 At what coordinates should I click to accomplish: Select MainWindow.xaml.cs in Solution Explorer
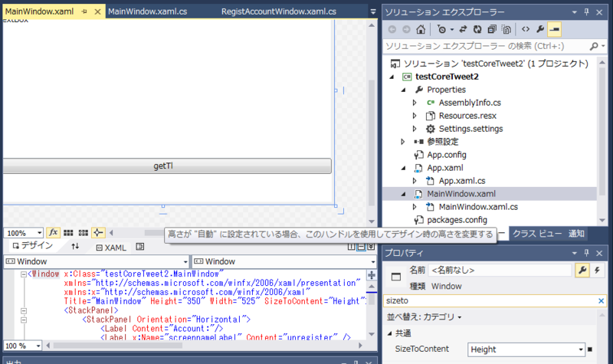click(x=478, y=207)
